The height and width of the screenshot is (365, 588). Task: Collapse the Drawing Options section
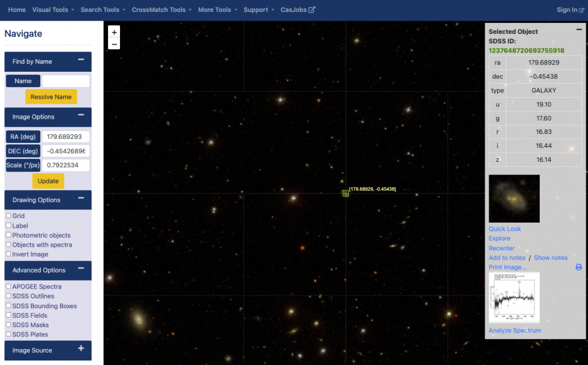point(81,198)
